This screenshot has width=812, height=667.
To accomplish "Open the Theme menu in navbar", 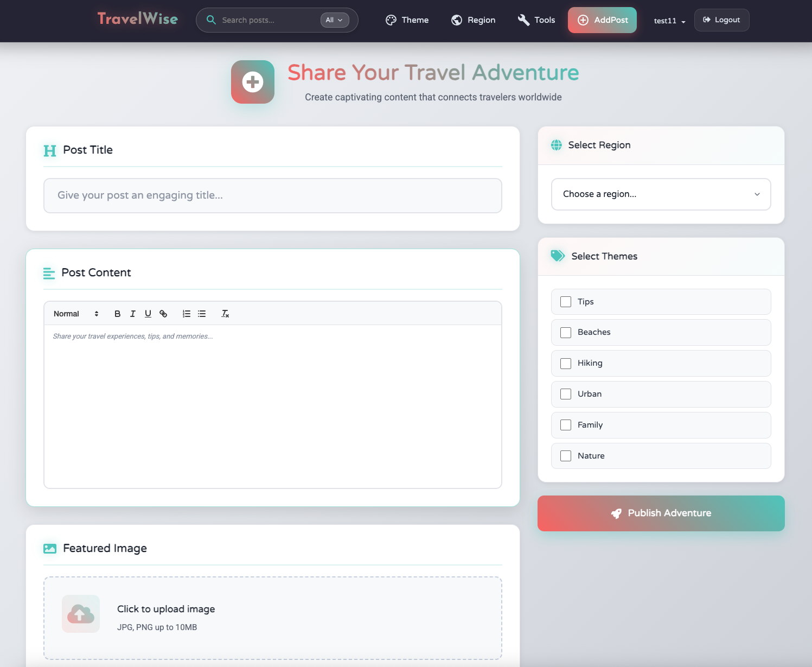I will pyautogui.click(x=407, y=20).
